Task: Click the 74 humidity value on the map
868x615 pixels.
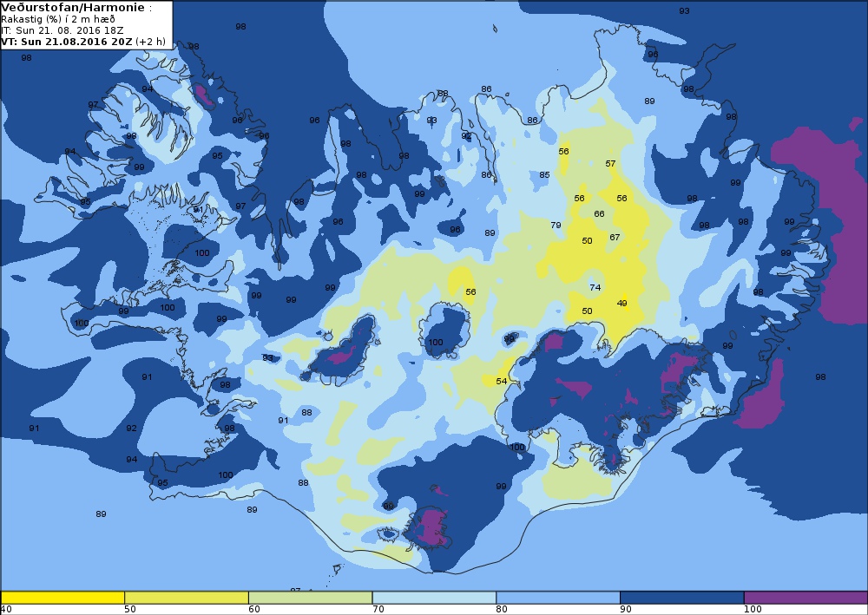Action: click(x=595, y=288)
